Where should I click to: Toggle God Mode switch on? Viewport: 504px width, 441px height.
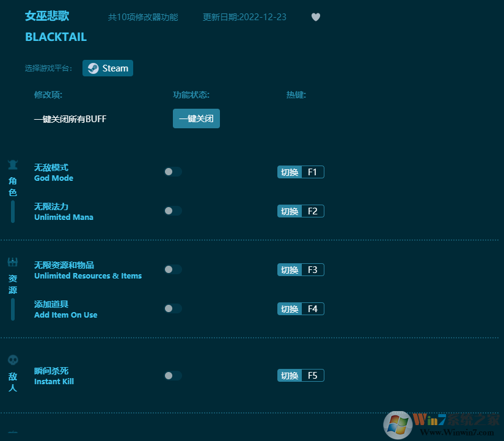click(x=173, y=172)
